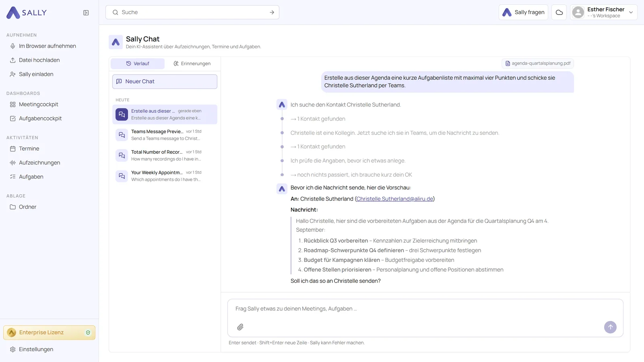
Task: Switch to the Verlauf tab
Action: tap(138, 64)
